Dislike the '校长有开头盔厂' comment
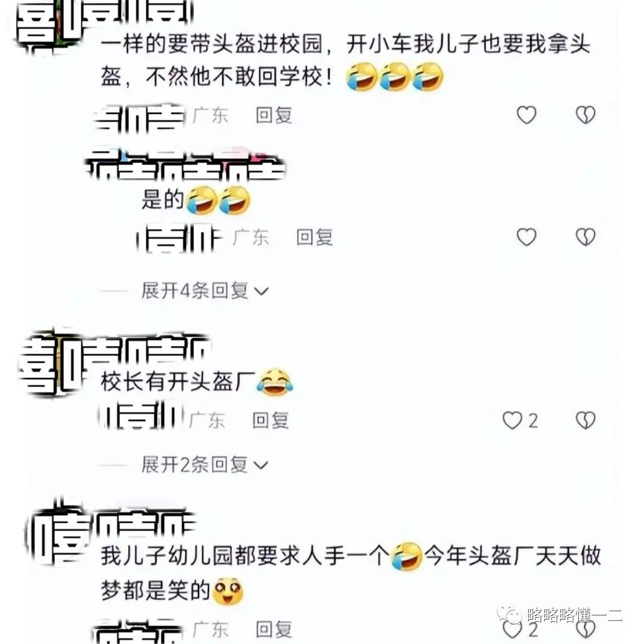This screenshot has width=644, height=644. click(586, 420)
